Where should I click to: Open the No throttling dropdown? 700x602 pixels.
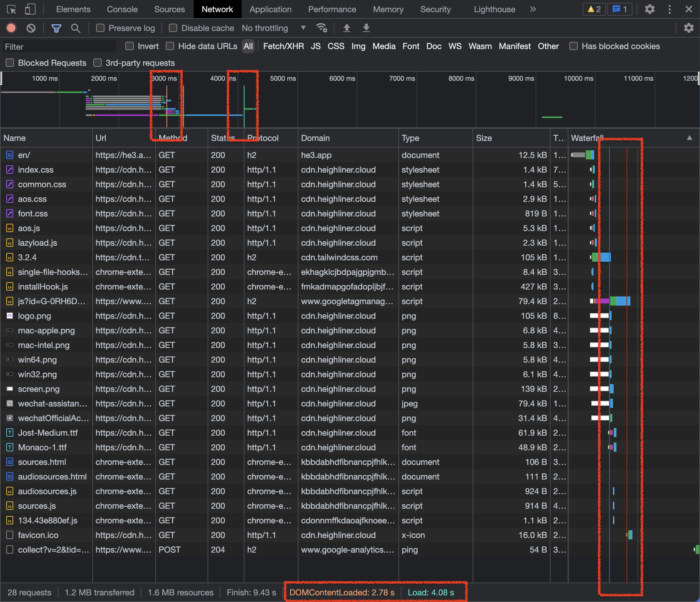273,28
